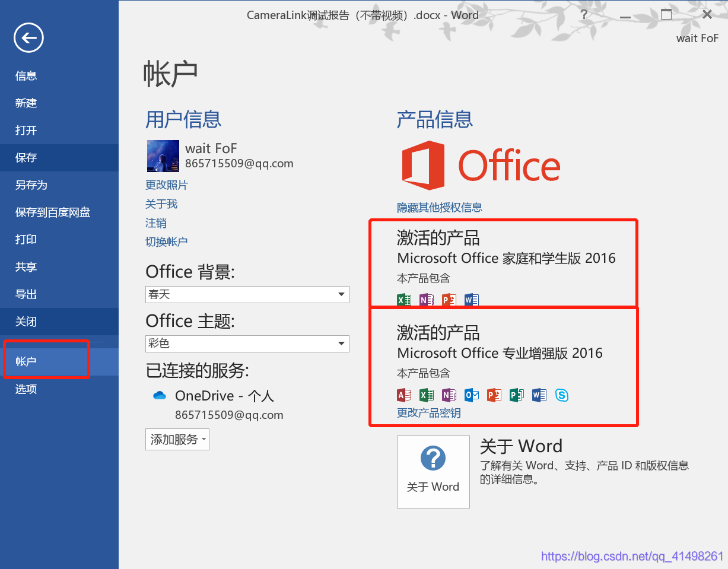Open the 关于 Word question-mark button
The image size is (728, 569).
[433, 472]
